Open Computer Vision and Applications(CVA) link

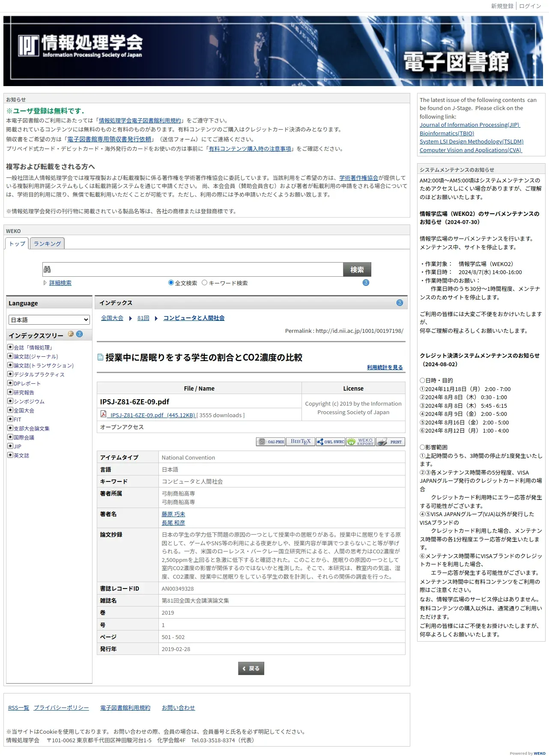[471, 150]
